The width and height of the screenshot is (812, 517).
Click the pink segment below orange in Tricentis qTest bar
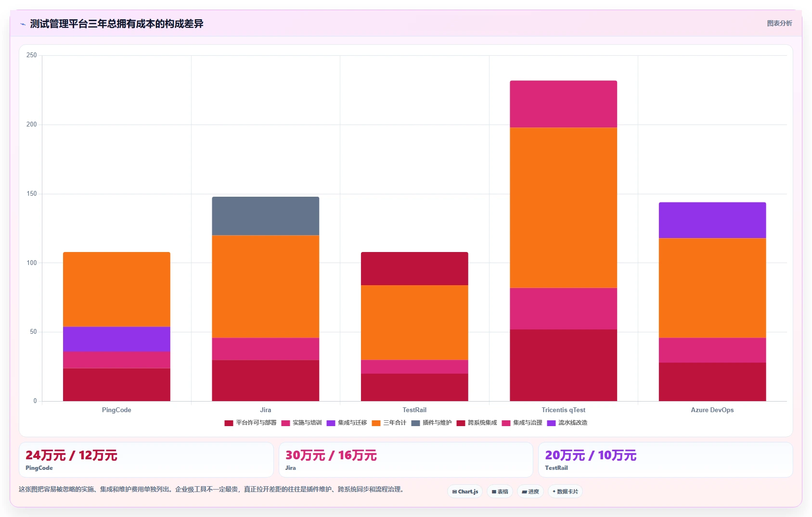click(x=563, y=309)
